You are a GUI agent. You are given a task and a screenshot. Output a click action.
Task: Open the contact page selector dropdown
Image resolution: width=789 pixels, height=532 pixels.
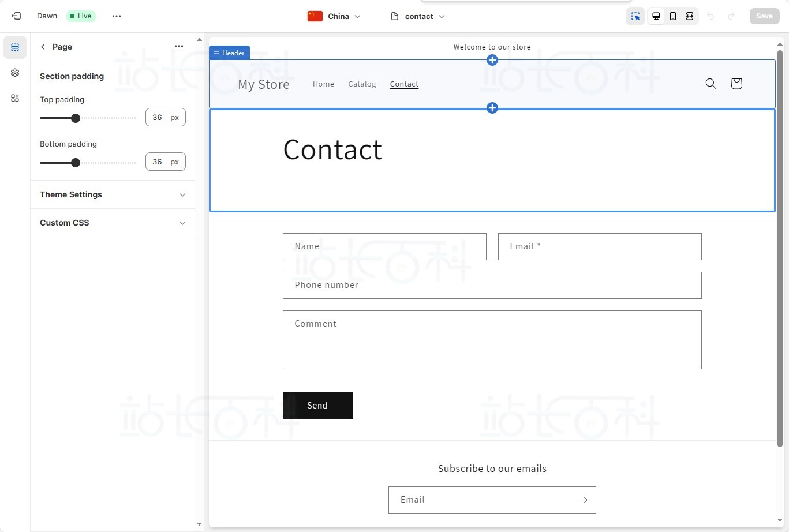417,16
